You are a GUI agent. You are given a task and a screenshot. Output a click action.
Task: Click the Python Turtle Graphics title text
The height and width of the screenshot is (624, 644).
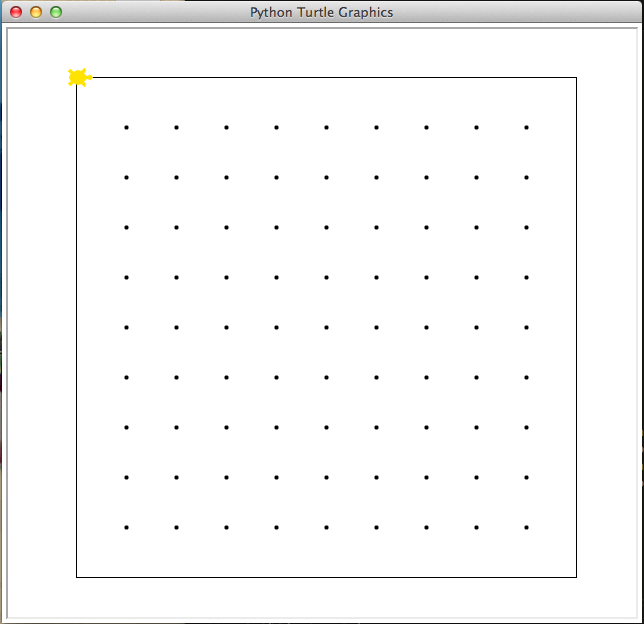[322, 12]
